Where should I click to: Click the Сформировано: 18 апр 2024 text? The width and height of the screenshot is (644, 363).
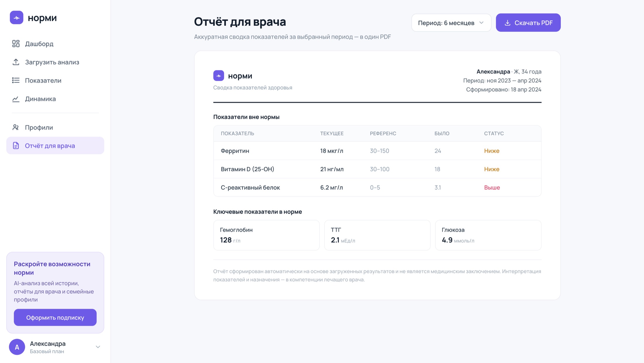[x=504, y=89]
